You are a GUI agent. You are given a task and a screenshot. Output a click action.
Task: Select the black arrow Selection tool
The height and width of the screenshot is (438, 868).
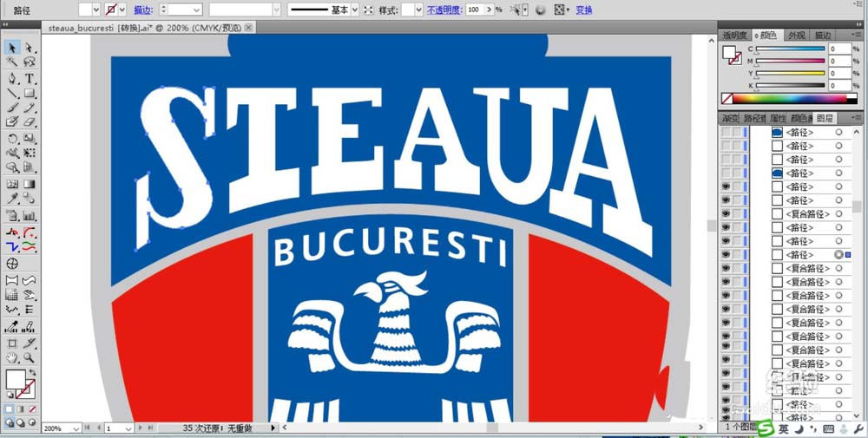(12, 48)
